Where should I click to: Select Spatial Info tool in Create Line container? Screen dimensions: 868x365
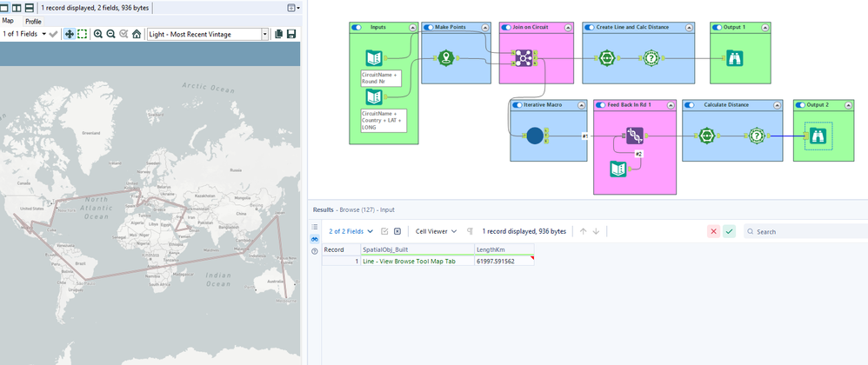(651, 58)
